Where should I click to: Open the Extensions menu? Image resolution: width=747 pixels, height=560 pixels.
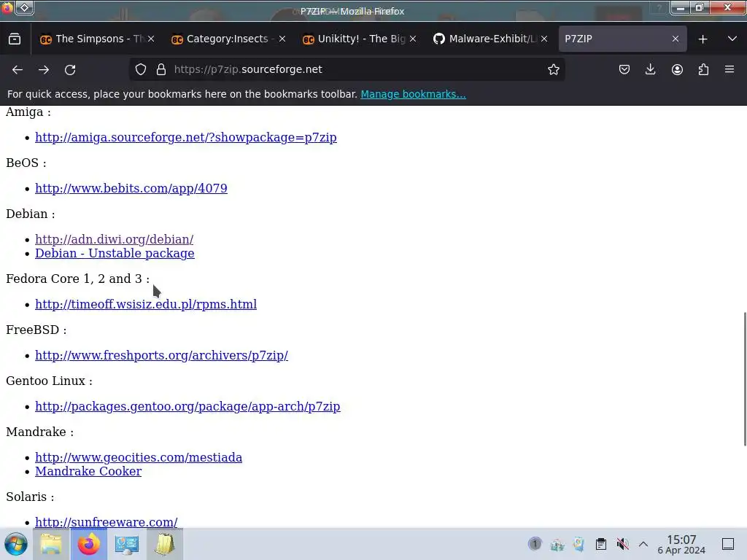(x=703, y=69)
